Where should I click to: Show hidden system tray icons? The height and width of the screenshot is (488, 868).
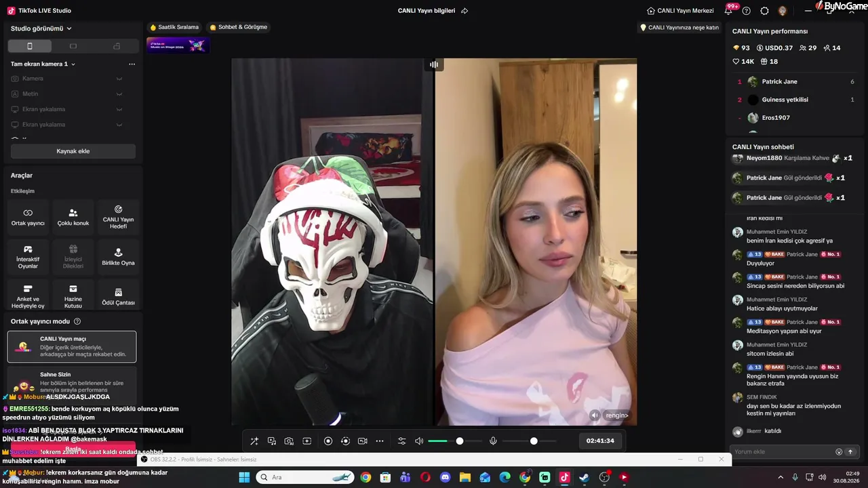pyautogui.click(x=780, y=477)
